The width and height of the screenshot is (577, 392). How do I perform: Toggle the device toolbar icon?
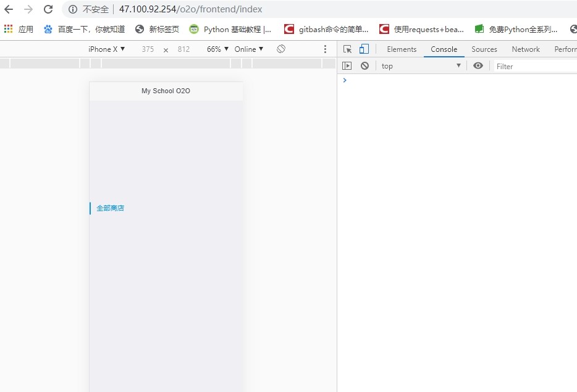pyautogui.click(x=364, y=49)
